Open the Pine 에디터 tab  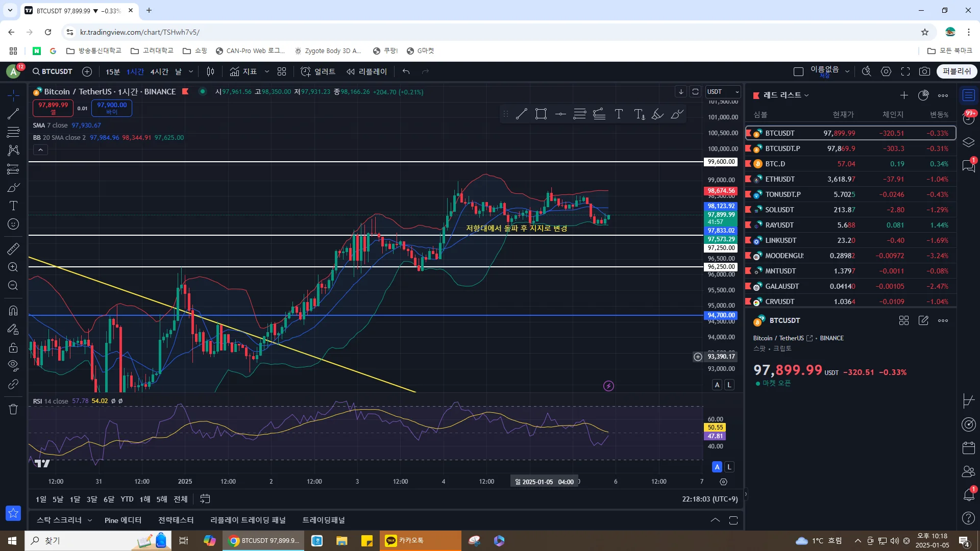click(x=122, y=520)
